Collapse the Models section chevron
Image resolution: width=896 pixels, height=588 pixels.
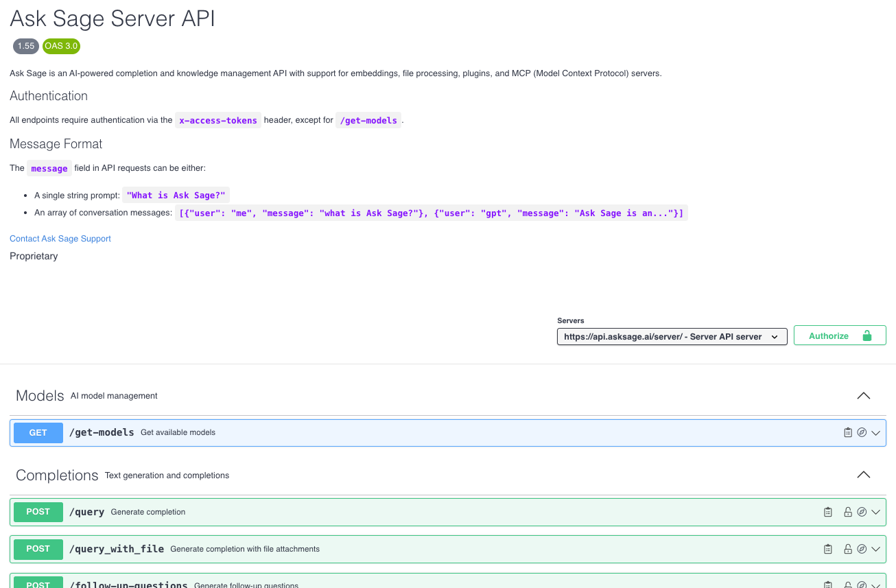point(864,396)
